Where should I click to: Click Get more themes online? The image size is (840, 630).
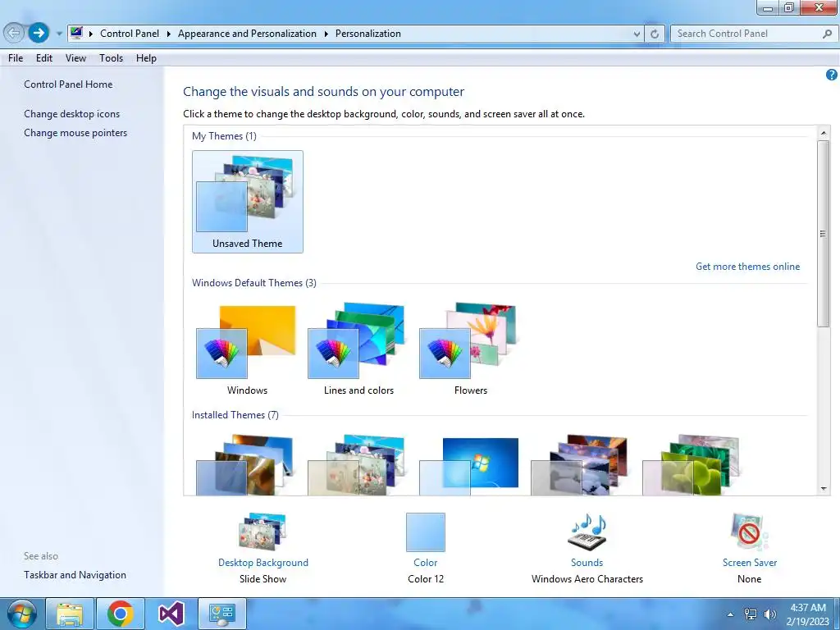[x=747, y=267]
